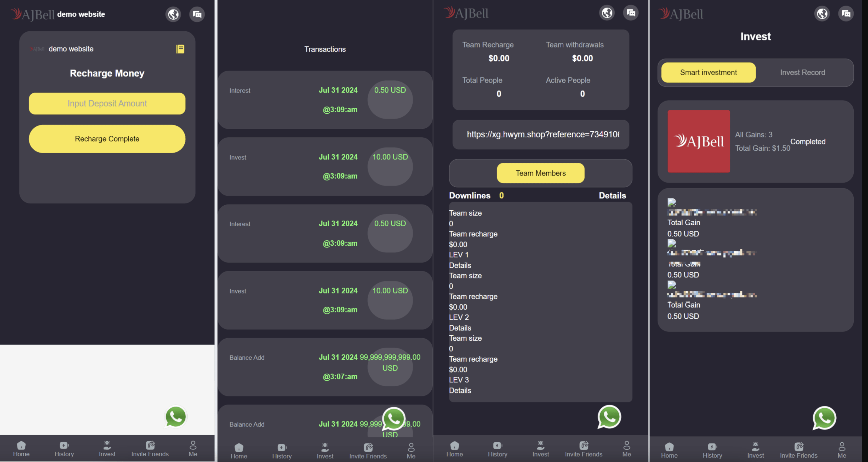The image size is (868, 462).
Task: Click the Team Members button
Action: tap(540, 172)
